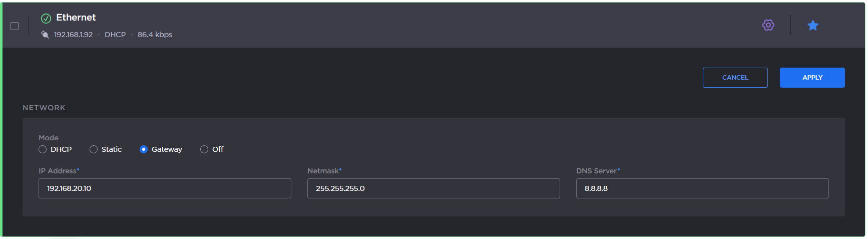
Task: Turn the interface mode to Off
Action: pos(204,149)
